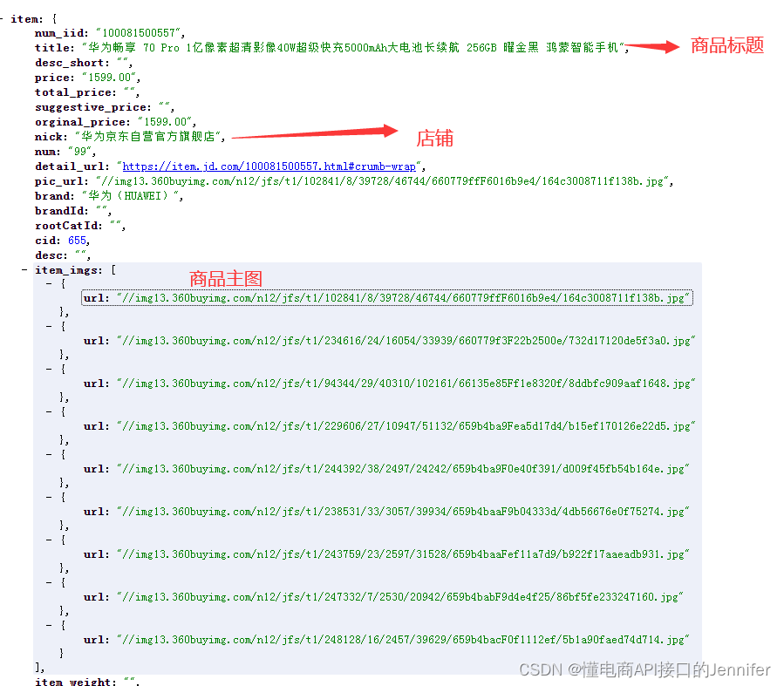Click the num_iid key label
Screen dimensions: 784x686
point(62,33)
